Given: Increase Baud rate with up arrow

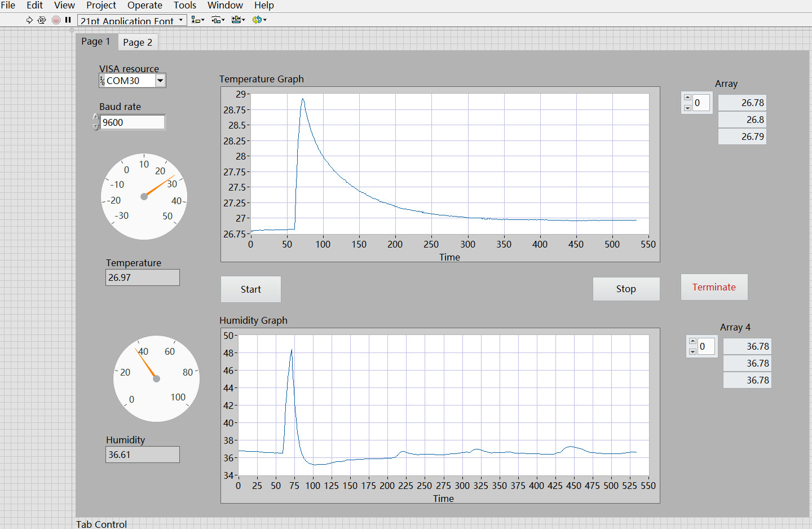Looking at the screenshot, I should [x=96, y=117].
